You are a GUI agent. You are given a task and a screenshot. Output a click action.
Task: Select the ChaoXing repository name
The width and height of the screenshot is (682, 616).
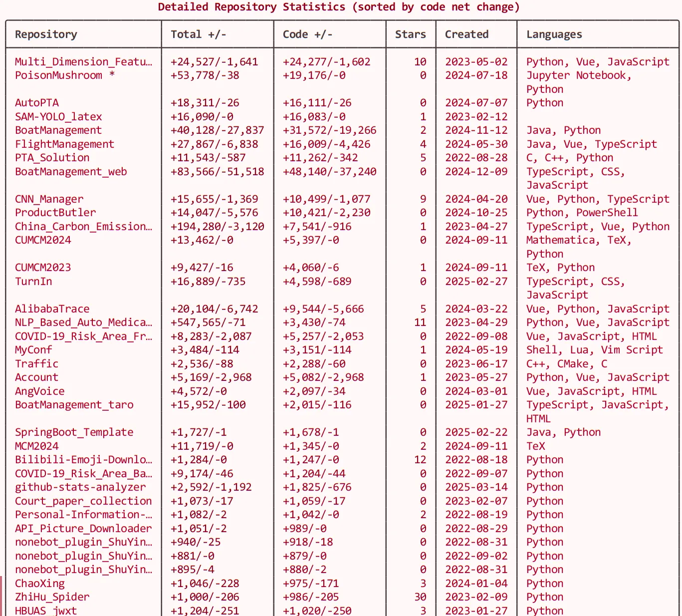(40, 584)
